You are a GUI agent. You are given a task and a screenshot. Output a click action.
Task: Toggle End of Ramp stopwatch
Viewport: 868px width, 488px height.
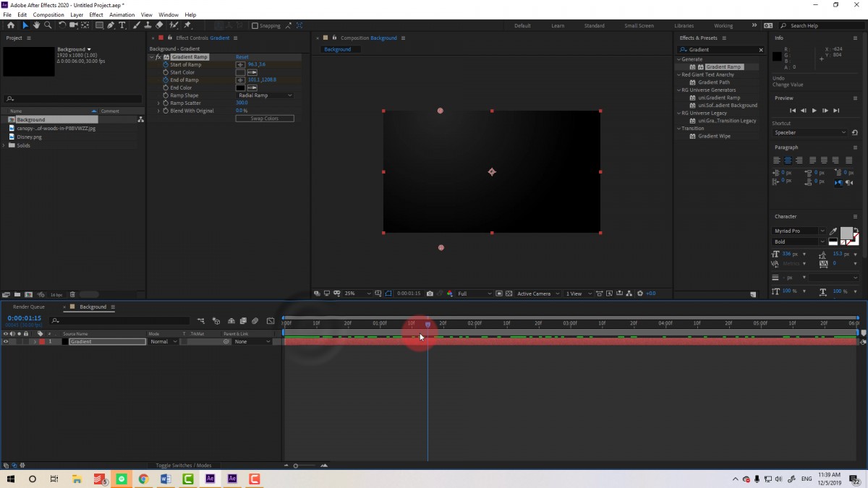pos(166,80)
